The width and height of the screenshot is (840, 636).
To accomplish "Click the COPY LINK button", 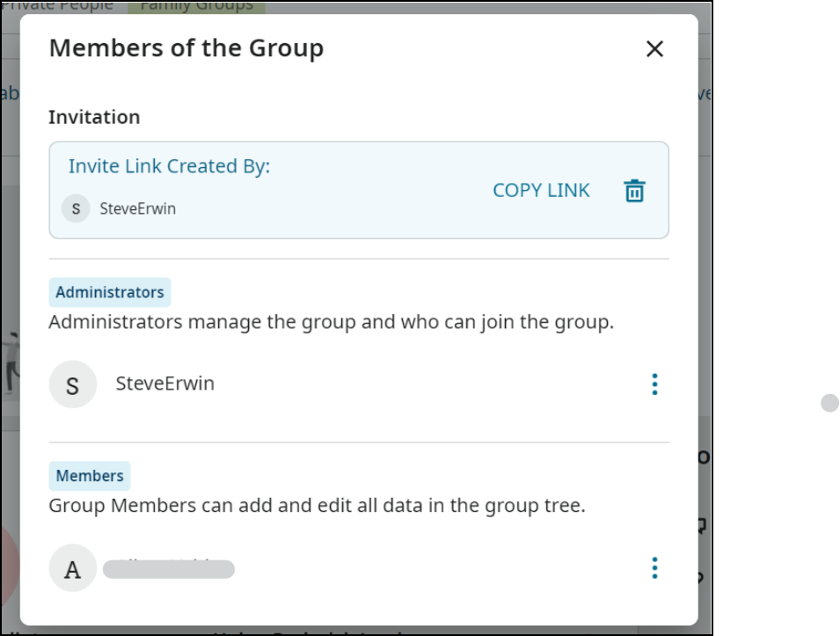I will [x=541, y=190].
